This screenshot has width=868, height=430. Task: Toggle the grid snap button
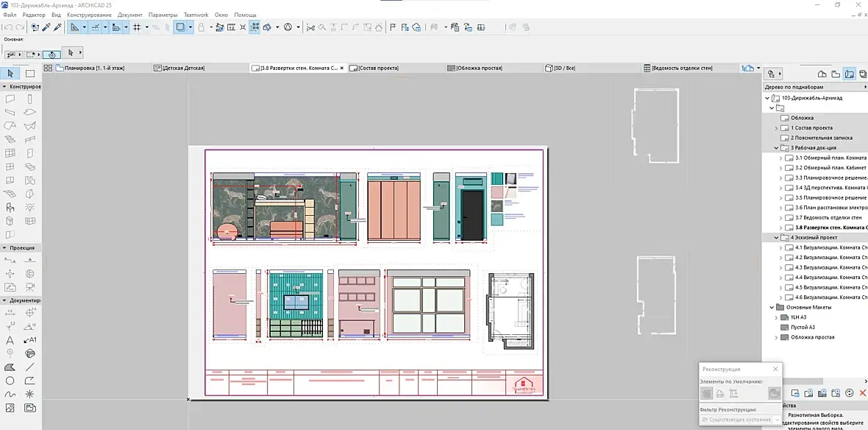pyautogui.click(x=137, y=27)
